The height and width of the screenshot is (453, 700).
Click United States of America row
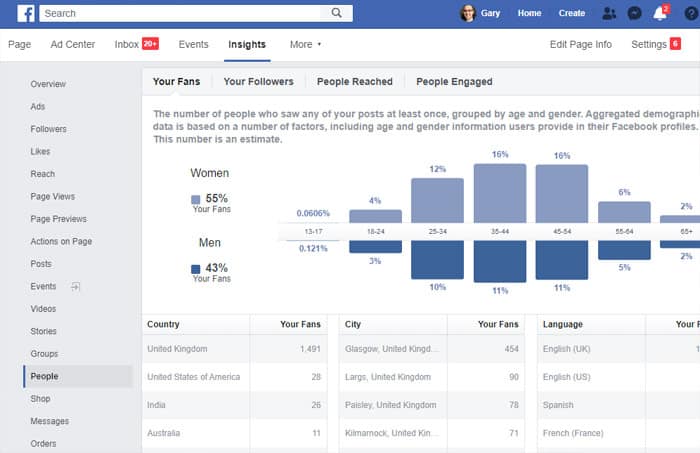pyautogui.click(x=235, y=377)
